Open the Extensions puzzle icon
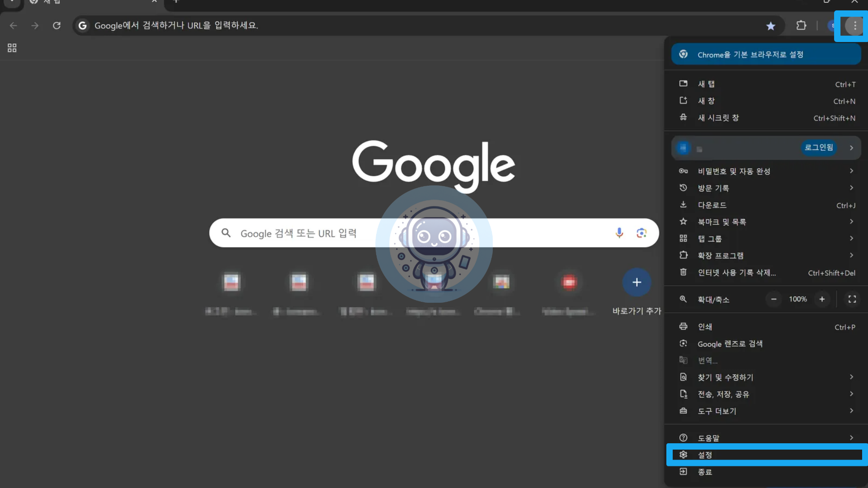The width and height of the screenshot is (868, 488). [x=801, y=26]
